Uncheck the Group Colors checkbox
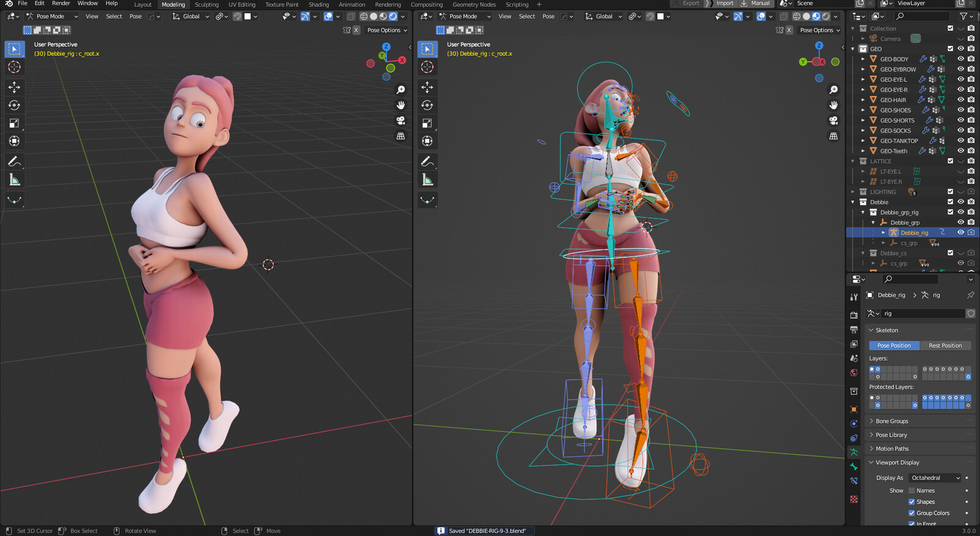980x536 pixels. (x=911, y=513)
